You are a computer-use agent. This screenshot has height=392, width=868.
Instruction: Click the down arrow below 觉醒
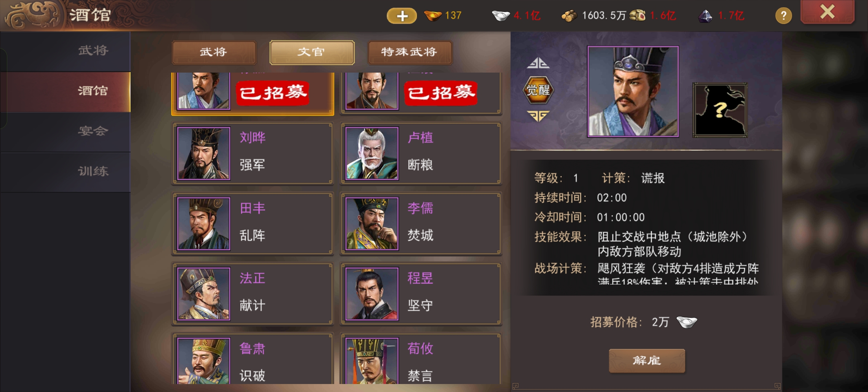pos(538,116)
